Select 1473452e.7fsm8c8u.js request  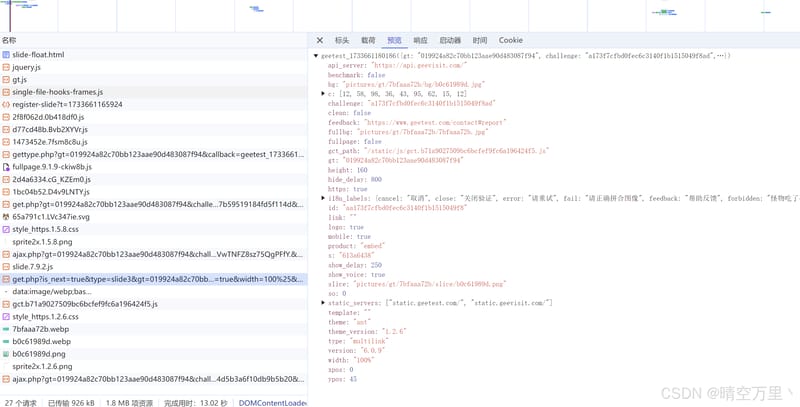click(154, 142)
